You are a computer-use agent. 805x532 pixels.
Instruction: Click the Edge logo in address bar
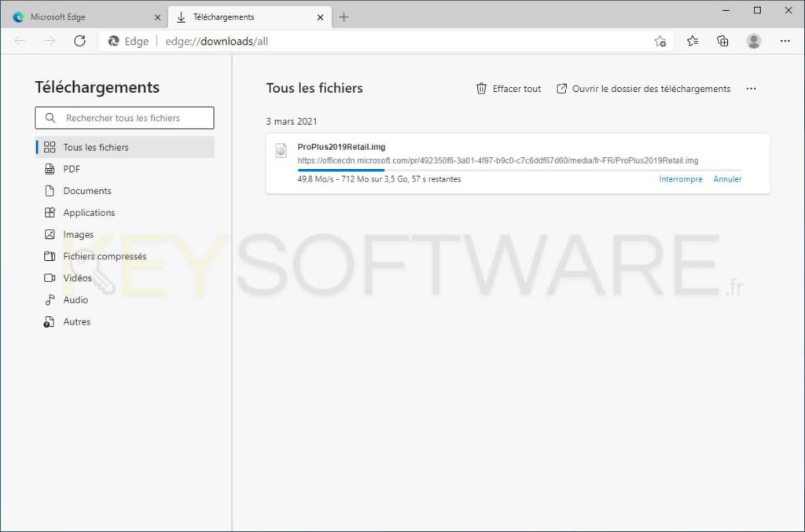[x=113, y=41]
